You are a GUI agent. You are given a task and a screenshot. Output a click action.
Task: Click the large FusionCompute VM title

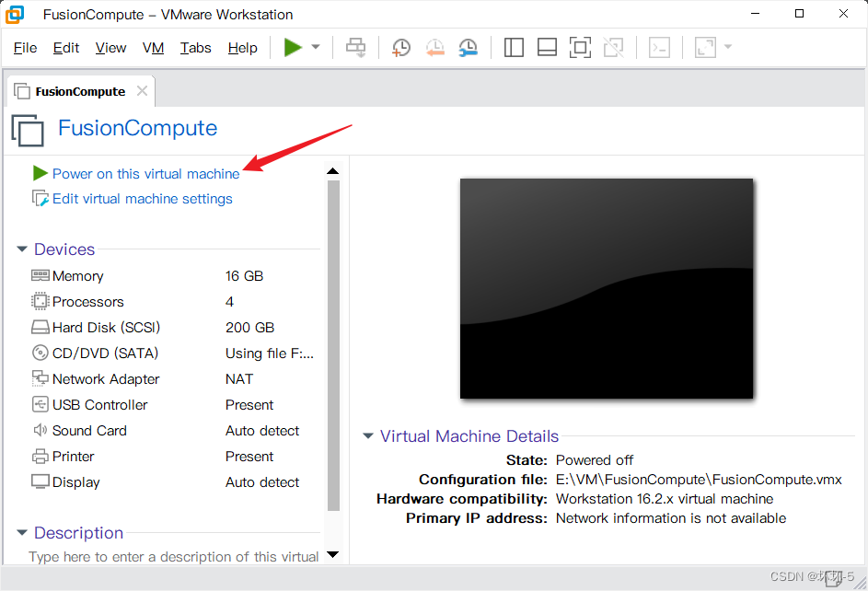[x=137, y=128]
